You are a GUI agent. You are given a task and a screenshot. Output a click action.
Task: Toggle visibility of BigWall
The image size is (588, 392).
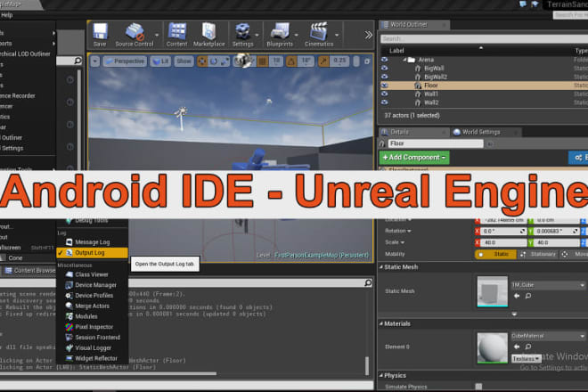tap(384, 68)
